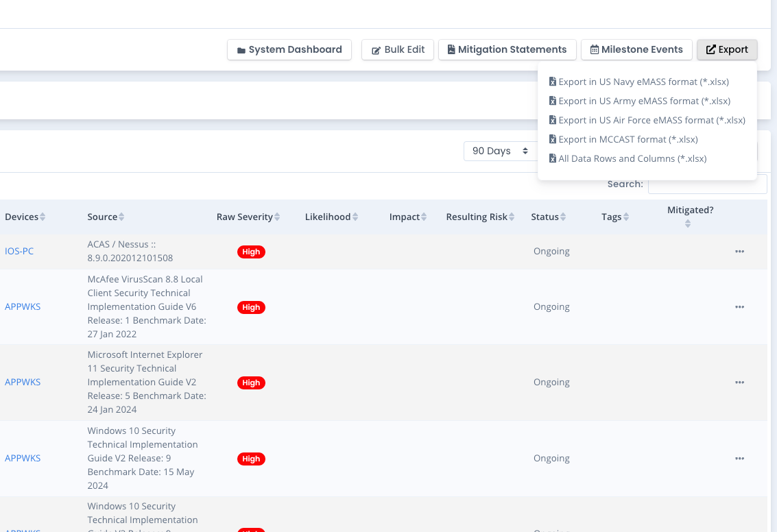Click the xlsx icon beside US Navy export
The width and height of the screenshot is (777, 532).
[553, 81]
